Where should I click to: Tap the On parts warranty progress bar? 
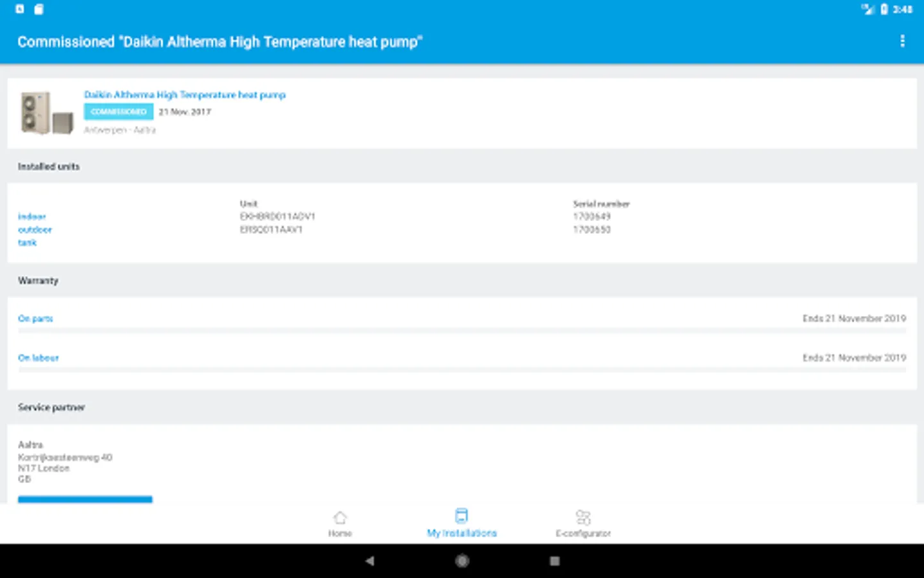click(462, 331)
